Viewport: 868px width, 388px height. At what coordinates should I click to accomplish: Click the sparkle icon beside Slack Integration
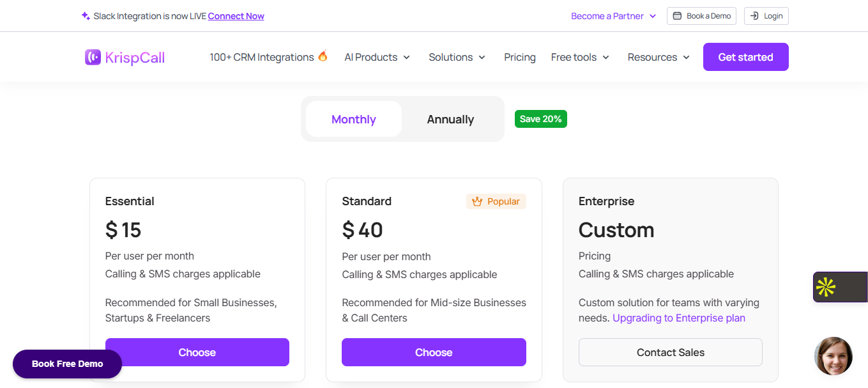86,16
